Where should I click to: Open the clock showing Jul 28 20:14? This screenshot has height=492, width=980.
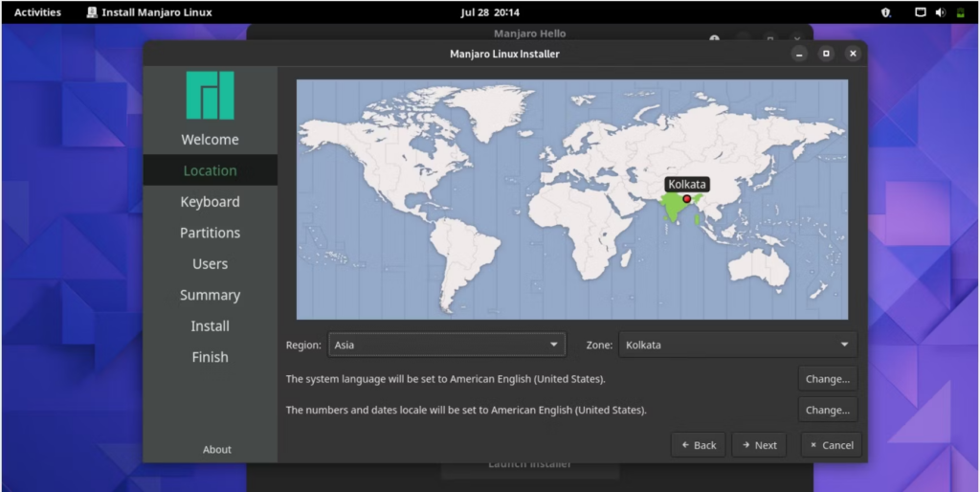click(x=490, y=12)
